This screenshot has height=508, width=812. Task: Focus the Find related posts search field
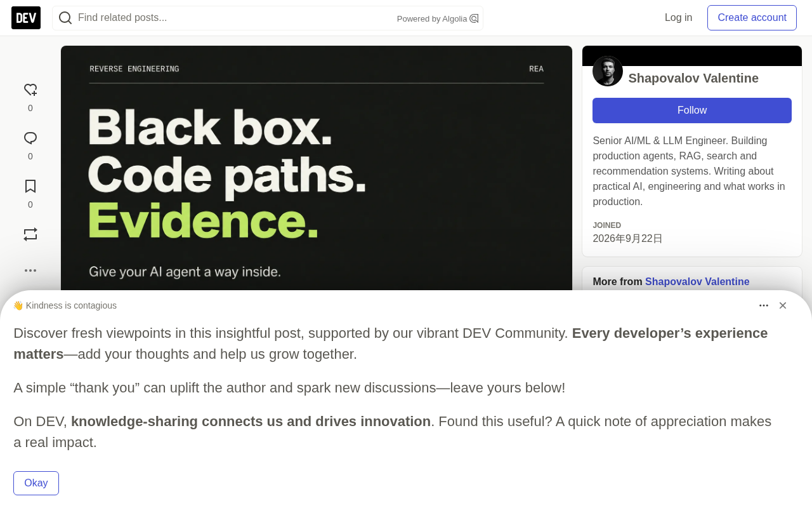click(268, 18)
